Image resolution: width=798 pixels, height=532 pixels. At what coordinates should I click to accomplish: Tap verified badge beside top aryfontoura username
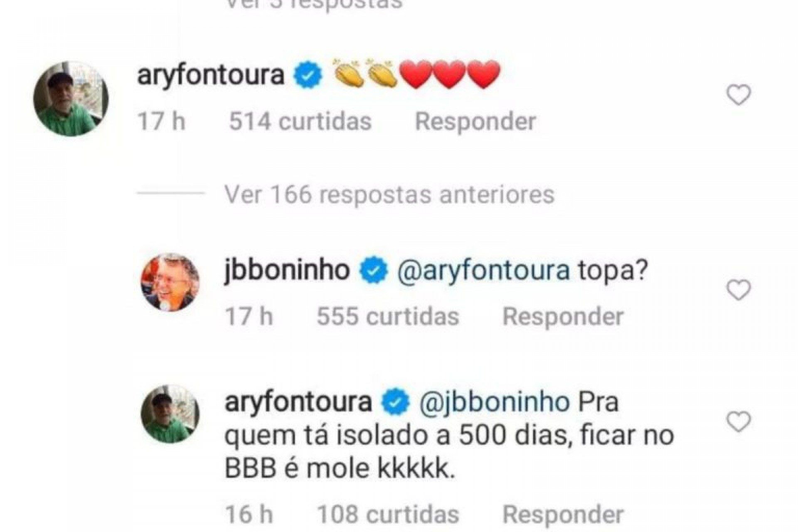[308, 75]
